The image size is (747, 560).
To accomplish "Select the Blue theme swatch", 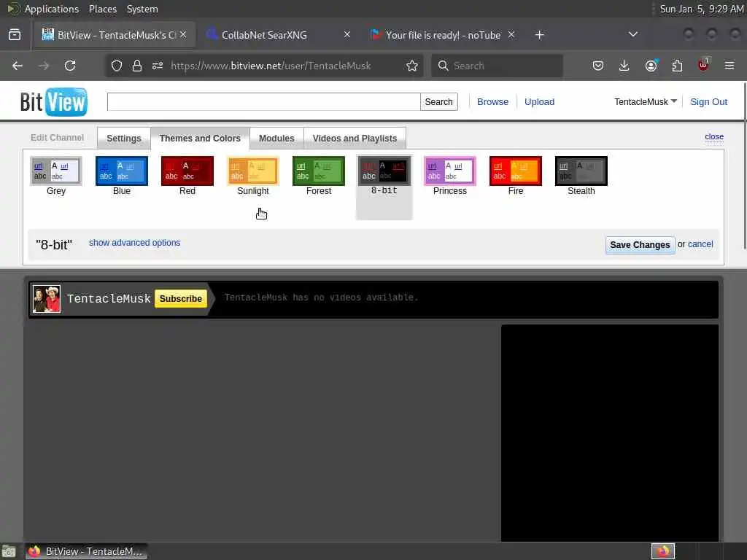I will 122,171.
